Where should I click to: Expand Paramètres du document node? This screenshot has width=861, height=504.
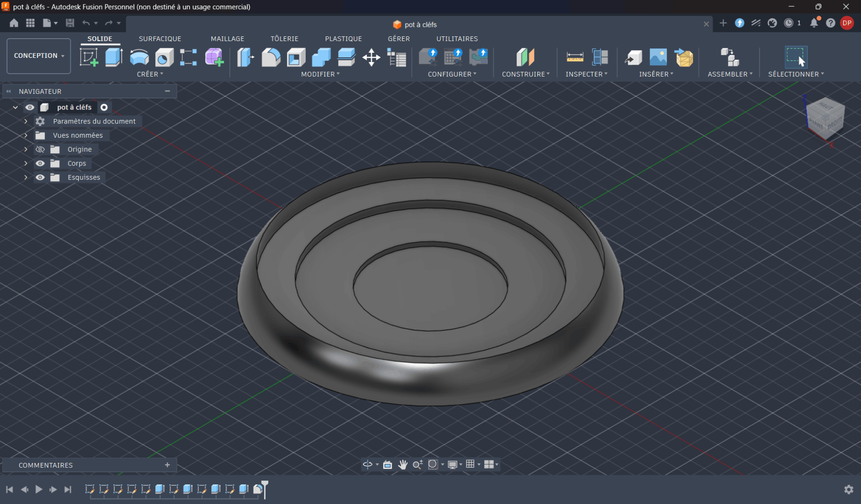click(x=26, y=121)
